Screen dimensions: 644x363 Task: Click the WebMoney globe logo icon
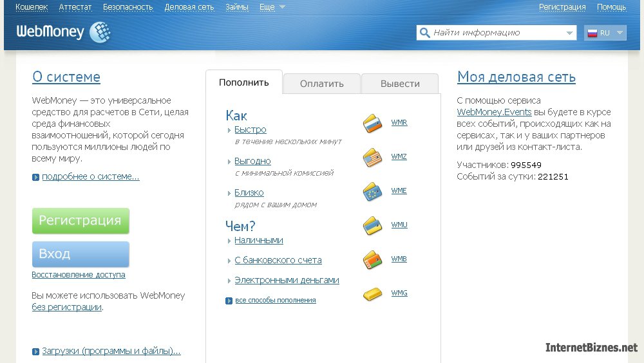[x=100, y=32]
